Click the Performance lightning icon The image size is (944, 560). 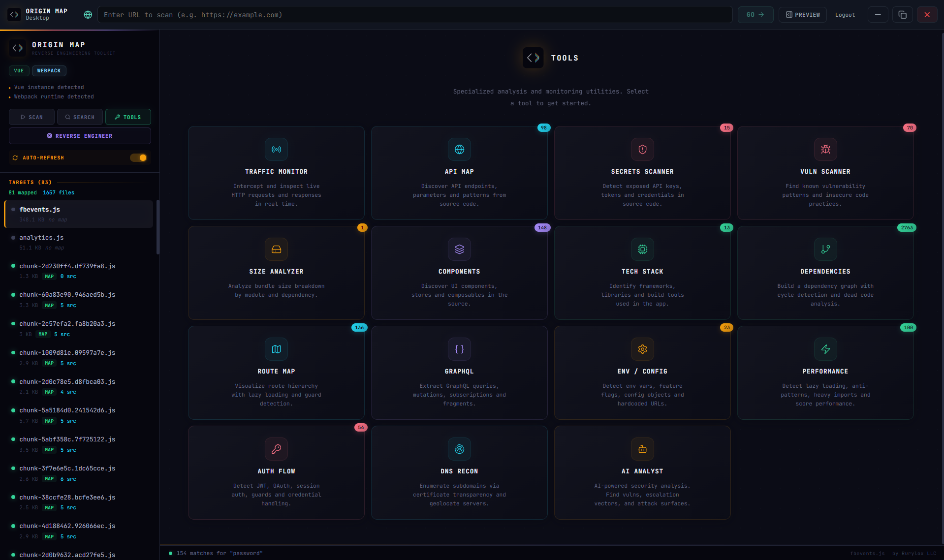click(825, 349)
